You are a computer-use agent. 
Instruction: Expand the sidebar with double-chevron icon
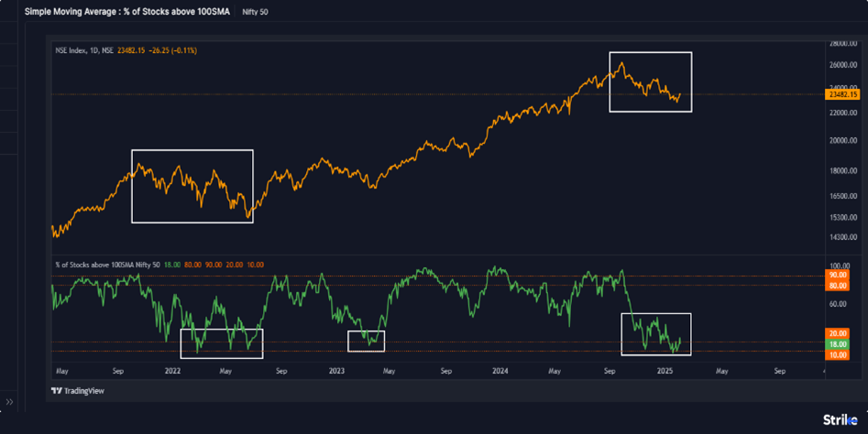[x=9, y=402]
